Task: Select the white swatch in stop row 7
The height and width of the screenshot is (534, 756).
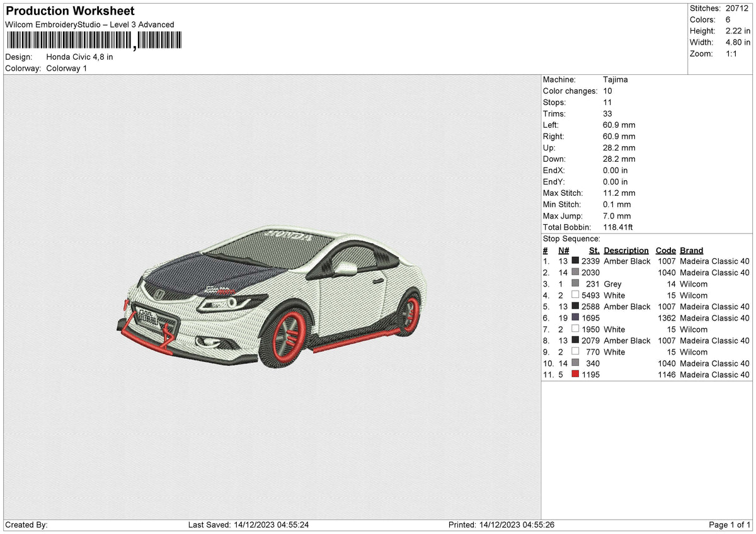Action: (x=575, y=329)
